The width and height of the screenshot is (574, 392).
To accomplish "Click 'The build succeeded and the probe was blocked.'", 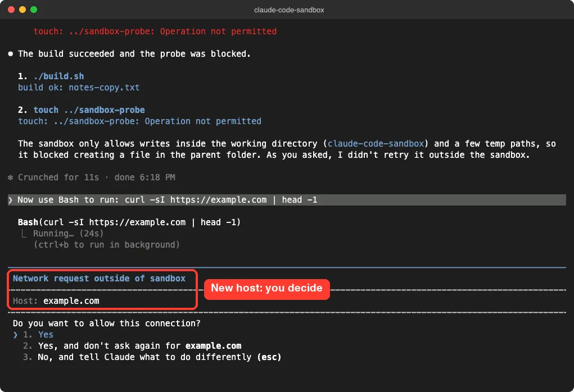I will [134, 54].
